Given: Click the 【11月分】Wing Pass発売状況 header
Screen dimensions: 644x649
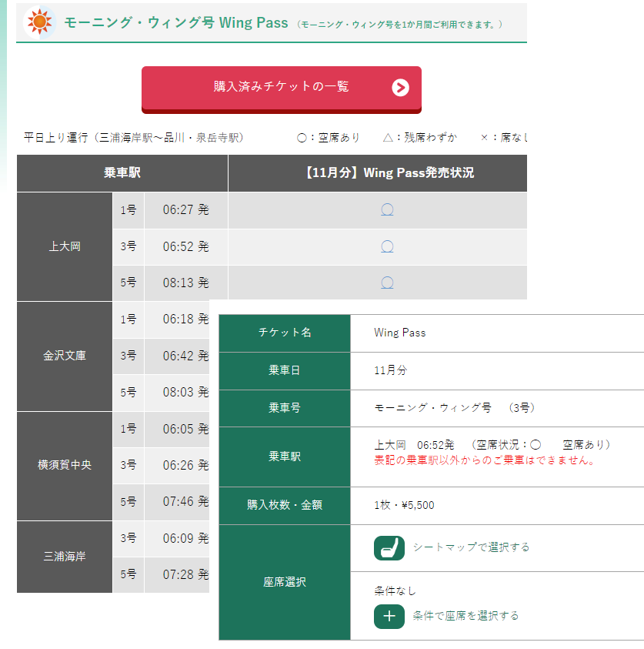Looking at the screenshot, I should 377,173.
